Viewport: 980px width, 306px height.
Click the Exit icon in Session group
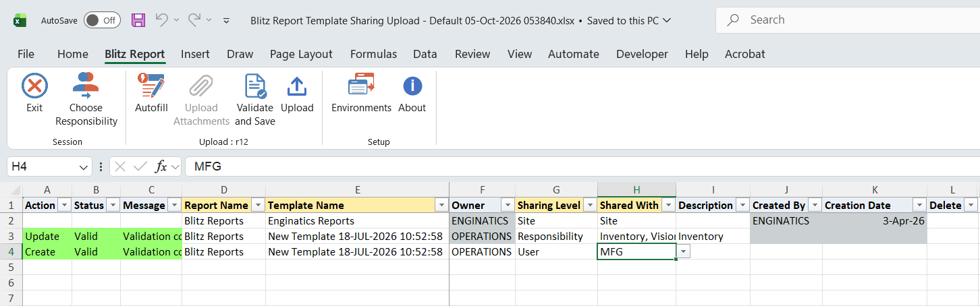pos(34,86)
